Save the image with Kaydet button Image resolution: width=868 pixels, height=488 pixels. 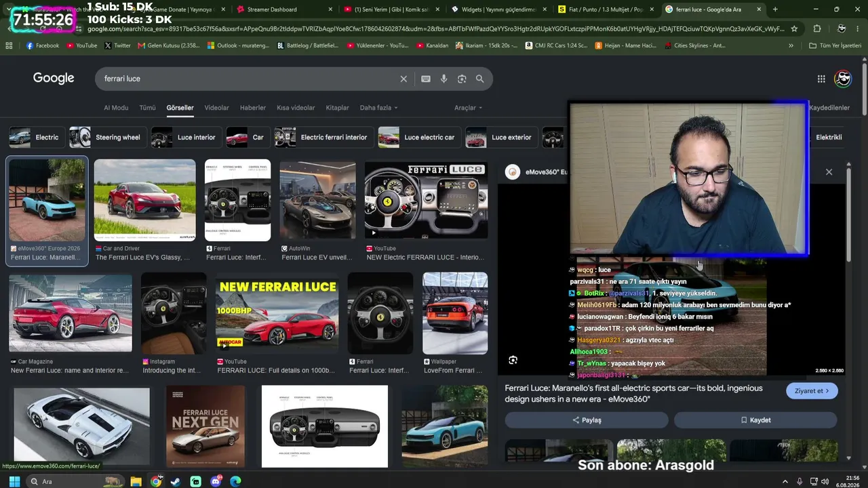(x=755, y=420)
